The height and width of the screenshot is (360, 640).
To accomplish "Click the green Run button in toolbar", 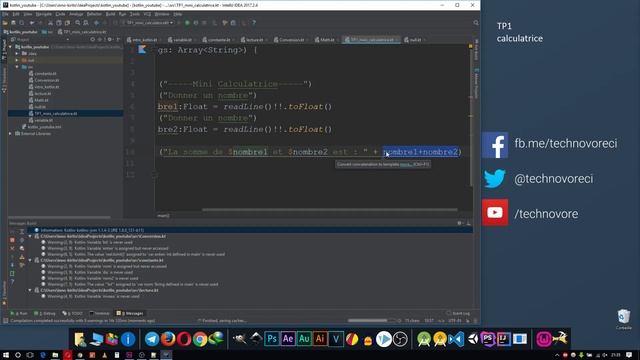I will 187,23.
